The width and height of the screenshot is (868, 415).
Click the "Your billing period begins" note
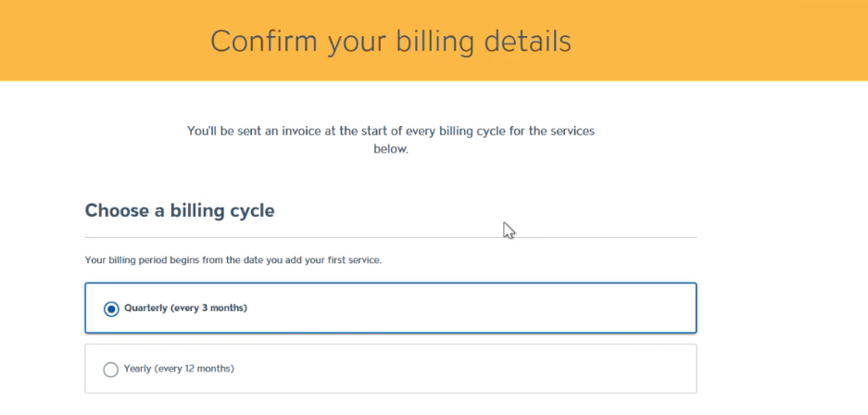tap(233, 260)
